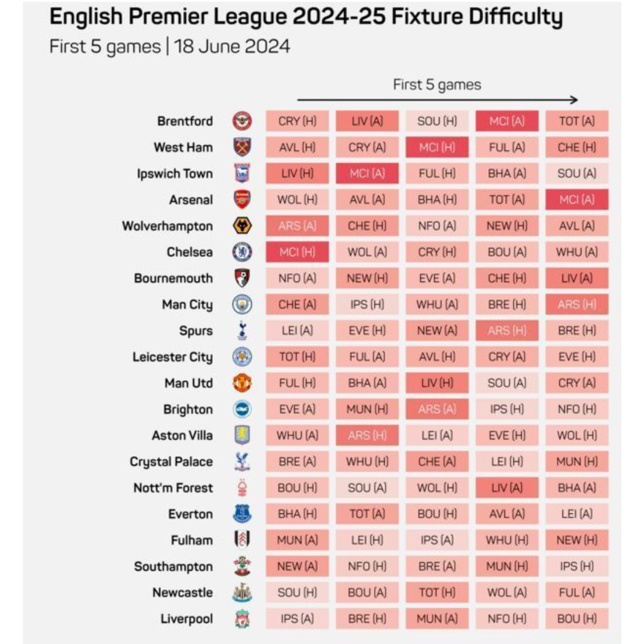Click the First 5 games column header
Screen dimensions: 644x644
click(437, 85)
